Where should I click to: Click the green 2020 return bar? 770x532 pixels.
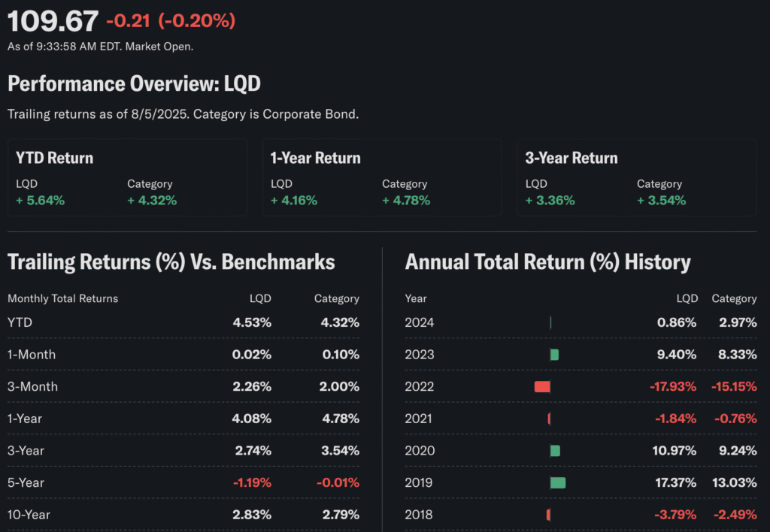[555, 451]
